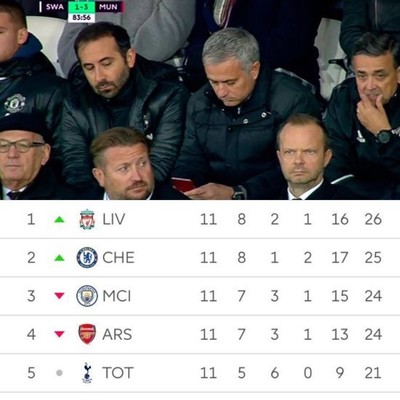Click the 83:56 match clock
The height and width of the screenshot is (400, 400).
tap(82, 17)
